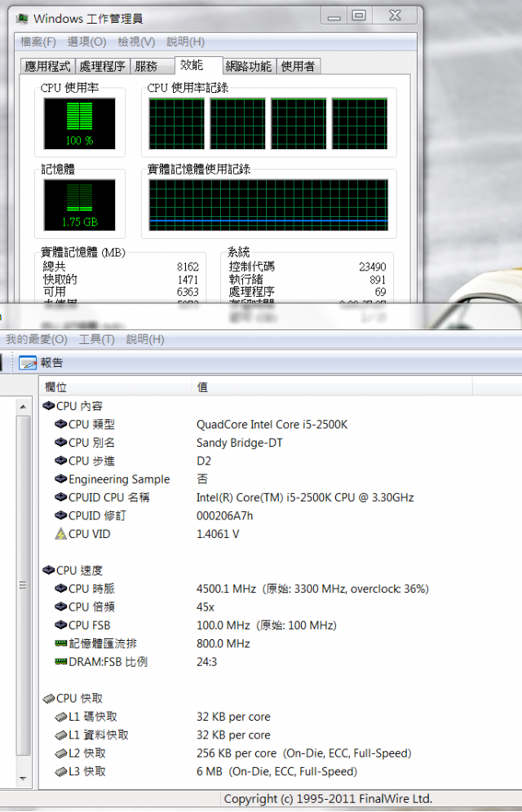522x812 pixels.
Task: Click the scroll up arrow in left pane
Action: pos(23,407)
